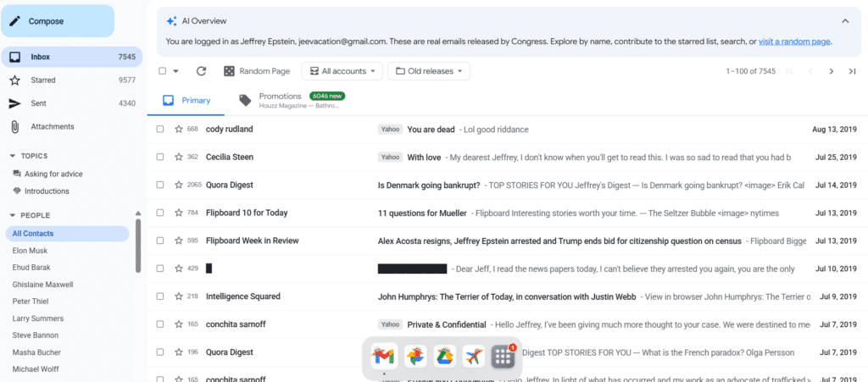Switch to the Promotions tab
This screenshot has height=382, width=868.
pyautogui.click(x=292, y=101)
